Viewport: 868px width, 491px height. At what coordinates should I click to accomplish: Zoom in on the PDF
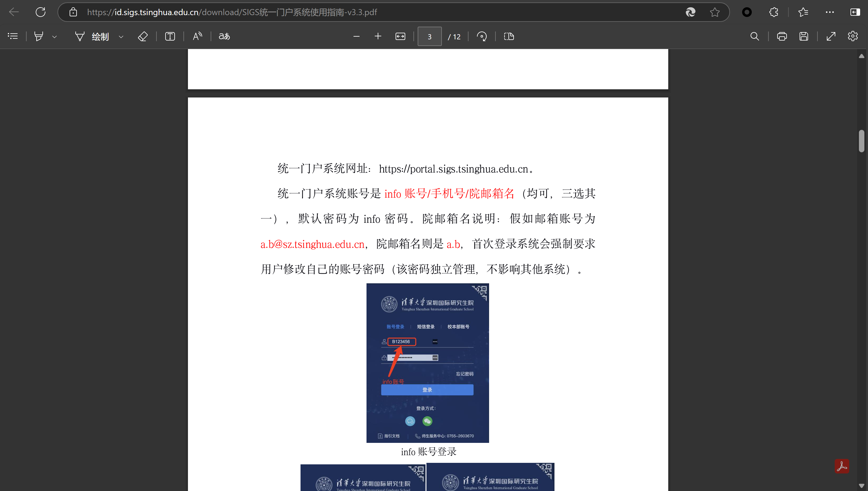(x=378, y=36)
